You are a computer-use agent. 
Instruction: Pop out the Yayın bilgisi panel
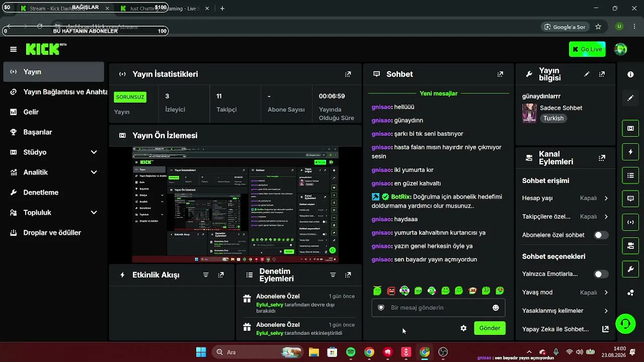602,74
